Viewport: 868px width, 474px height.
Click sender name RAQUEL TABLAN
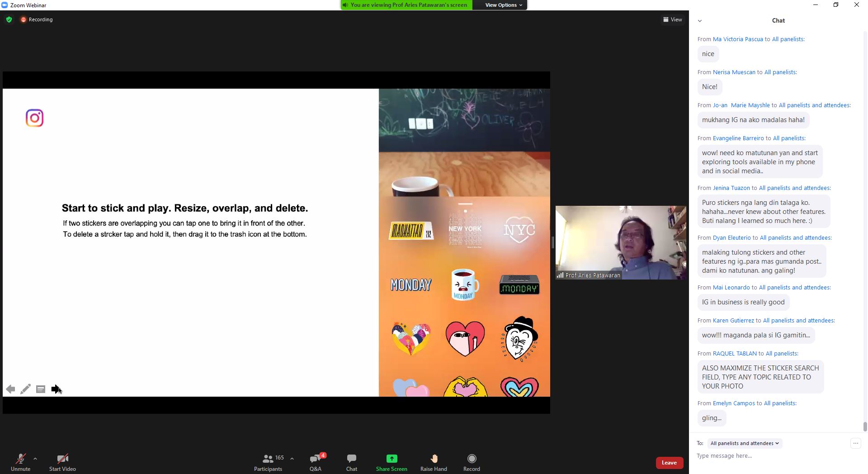tap(735, 354)
